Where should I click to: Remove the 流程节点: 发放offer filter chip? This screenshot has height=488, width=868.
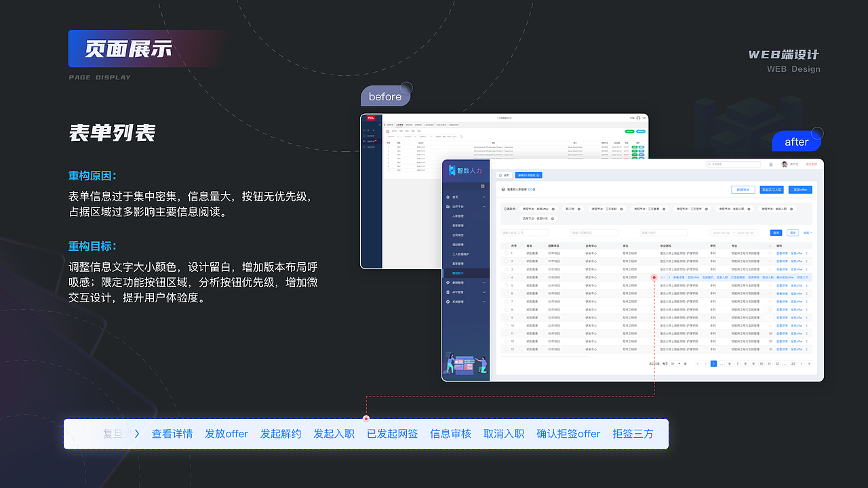[x=553, y=209]
